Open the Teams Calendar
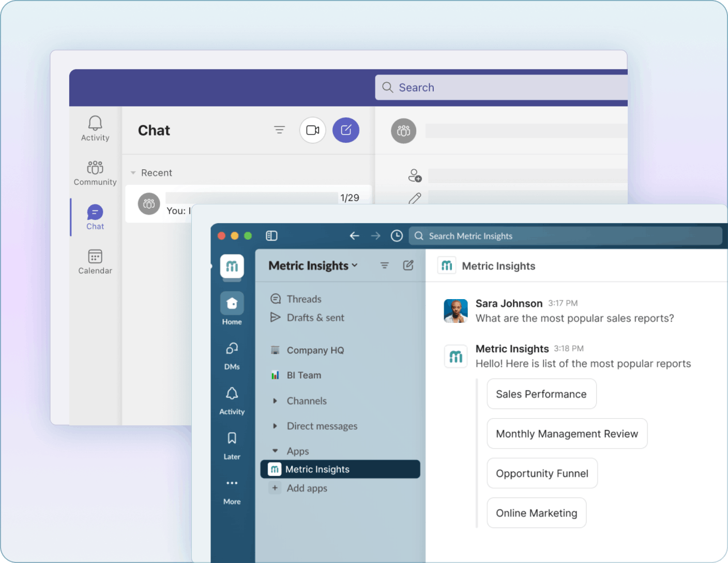The image size is (728, 563). click(x=95, y=261)
